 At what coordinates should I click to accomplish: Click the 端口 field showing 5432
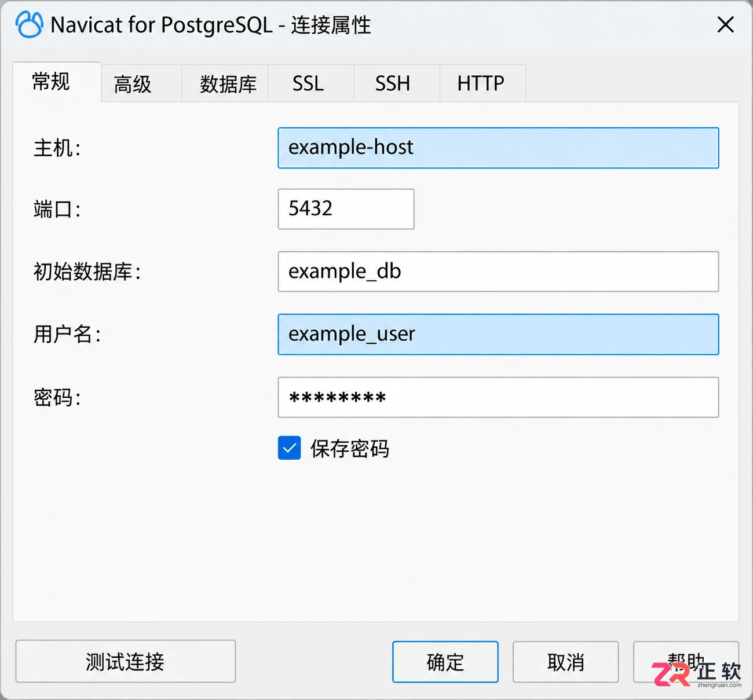346,209
